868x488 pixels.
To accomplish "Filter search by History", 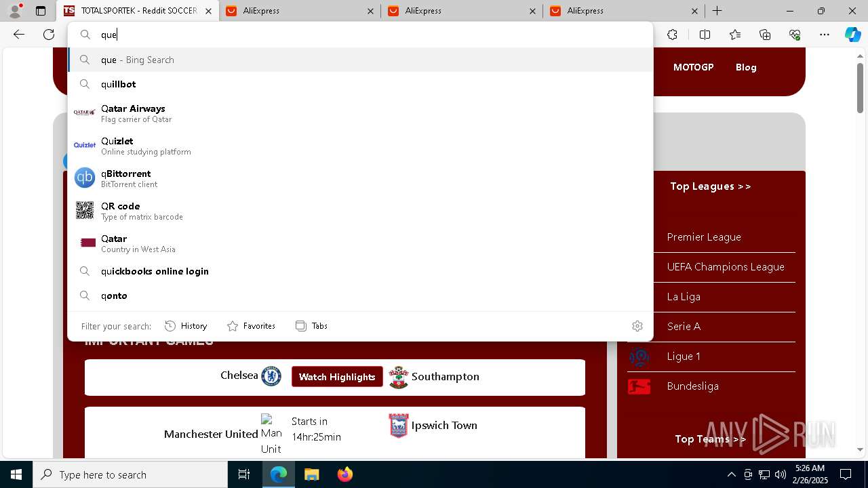I will 186,326.
